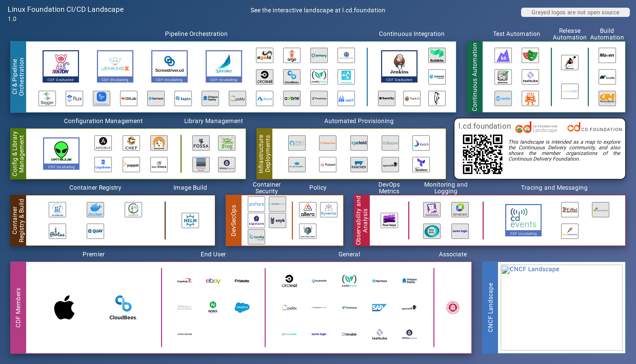This screenshot has height=364, width=636.
Task: Click the Tracing and Messaging heading
Action: [554, 188]
